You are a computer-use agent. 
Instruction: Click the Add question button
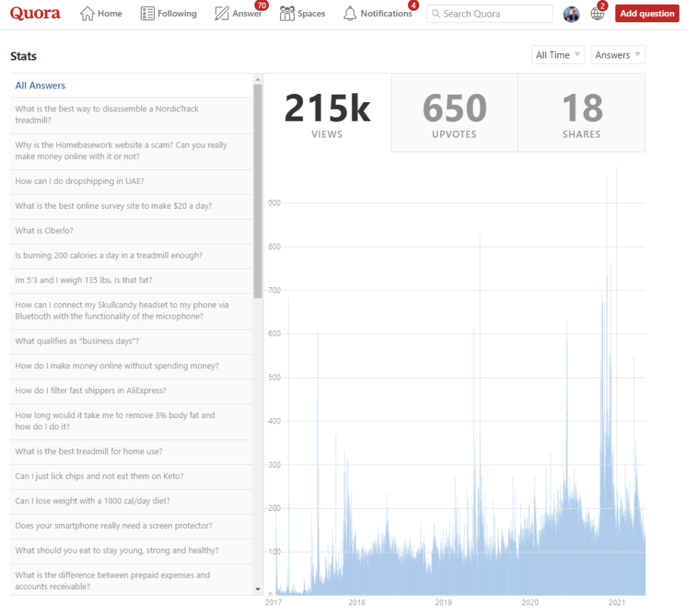click(647, 13)
